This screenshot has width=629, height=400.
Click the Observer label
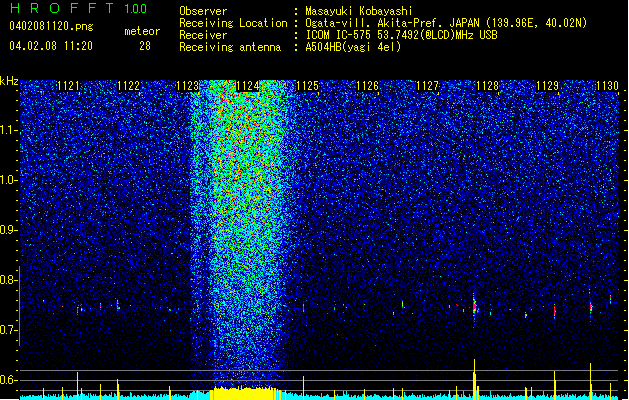(x=203, y=11)
